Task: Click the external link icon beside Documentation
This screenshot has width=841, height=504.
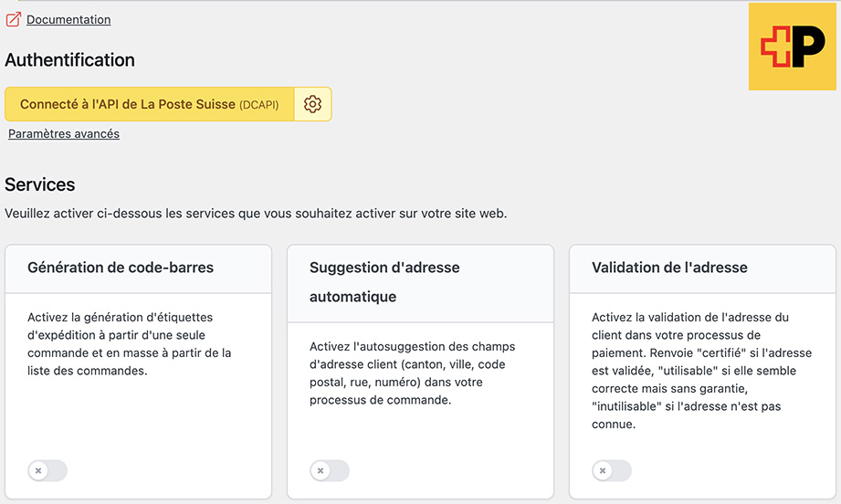Action: click(13, 19)
